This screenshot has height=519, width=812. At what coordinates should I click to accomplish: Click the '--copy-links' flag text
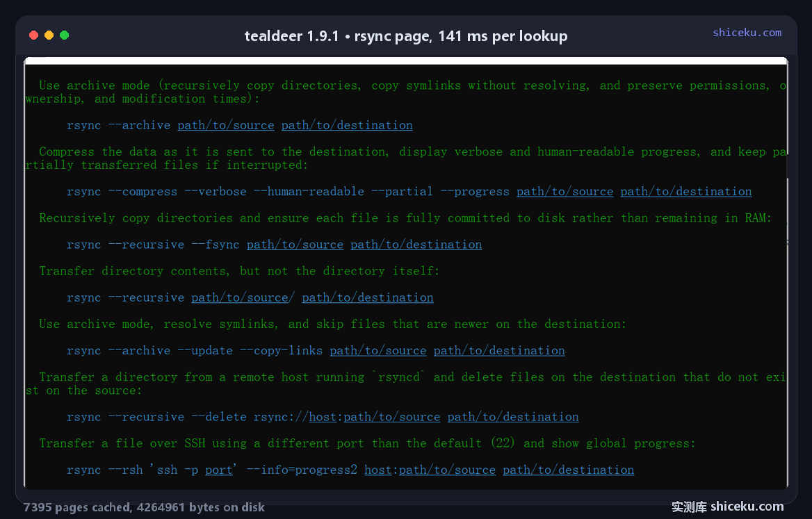point(281,350)
